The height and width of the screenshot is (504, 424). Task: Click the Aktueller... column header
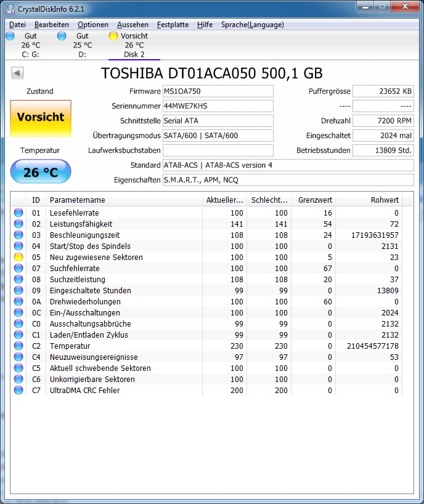[x=224, y=200]
